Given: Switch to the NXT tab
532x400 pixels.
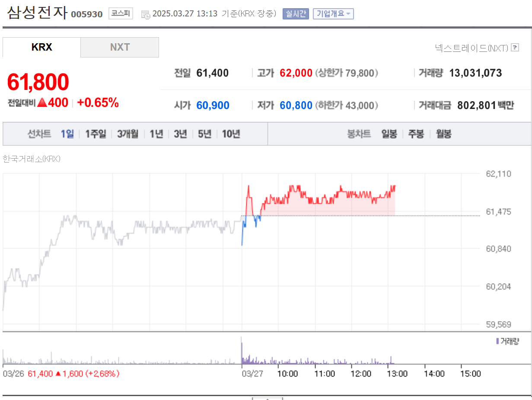Looking at the screenshot, I should coord(120,47).
